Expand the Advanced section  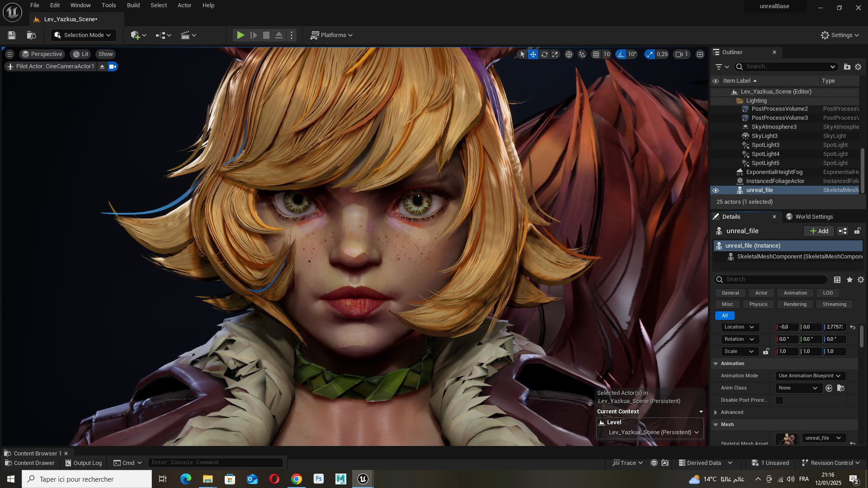(716, 413)
